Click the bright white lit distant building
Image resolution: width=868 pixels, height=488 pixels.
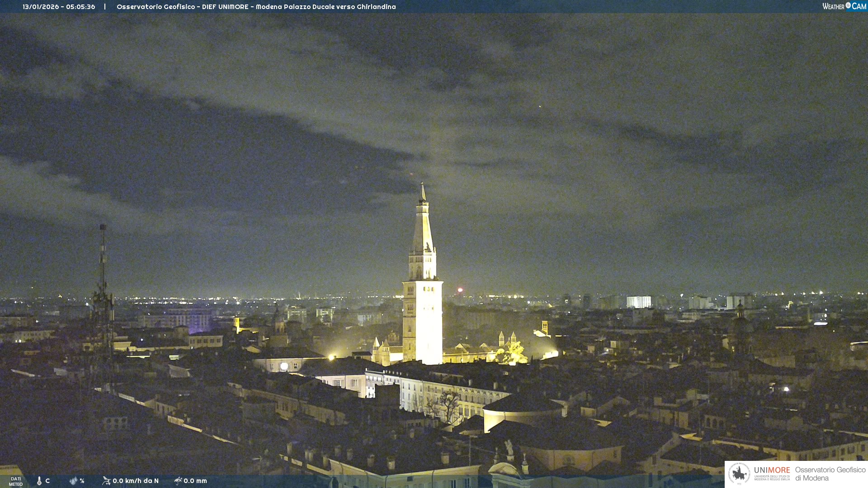[x=638, y=302]
